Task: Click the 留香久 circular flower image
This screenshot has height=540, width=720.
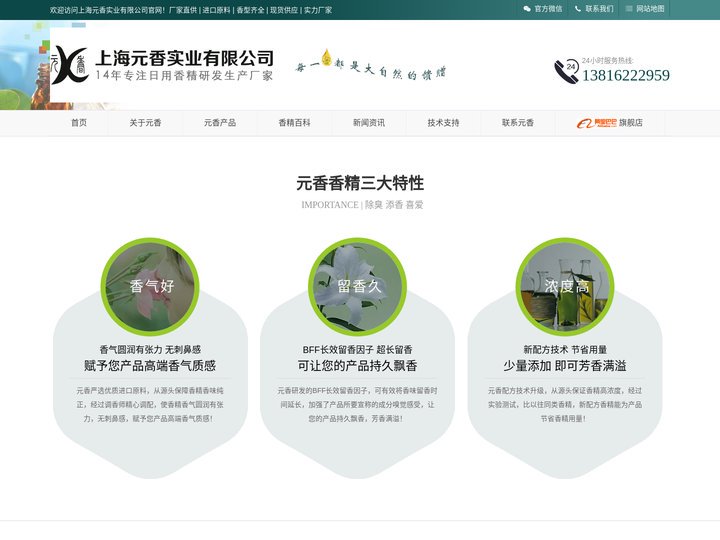Action: tap(357, 287)
